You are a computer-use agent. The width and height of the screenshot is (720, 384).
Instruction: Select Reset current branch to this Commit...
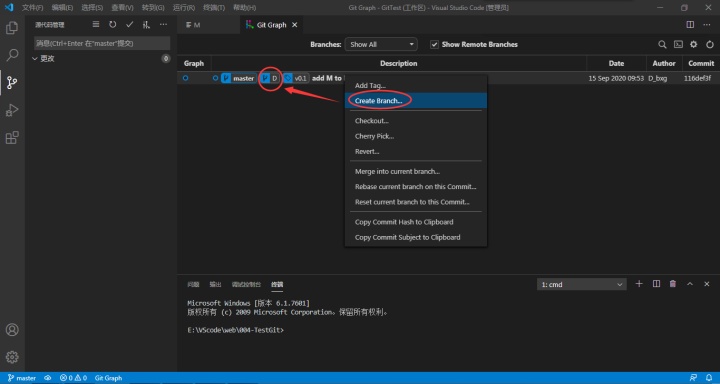tap(416, 202)
